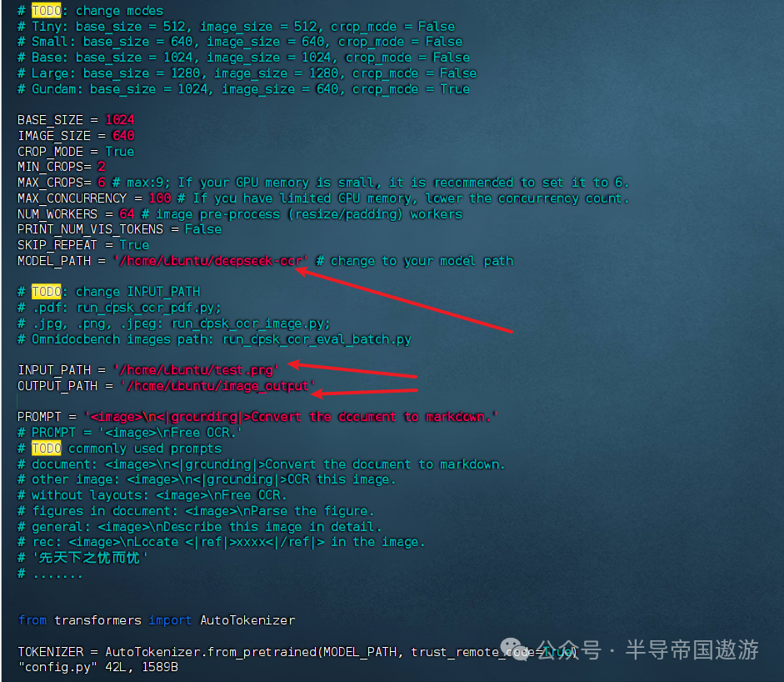Click the '.pdf: run_dpsk_ocr_pdf.py' comment line
Screen dimensions: 784x682
[119, 308]
